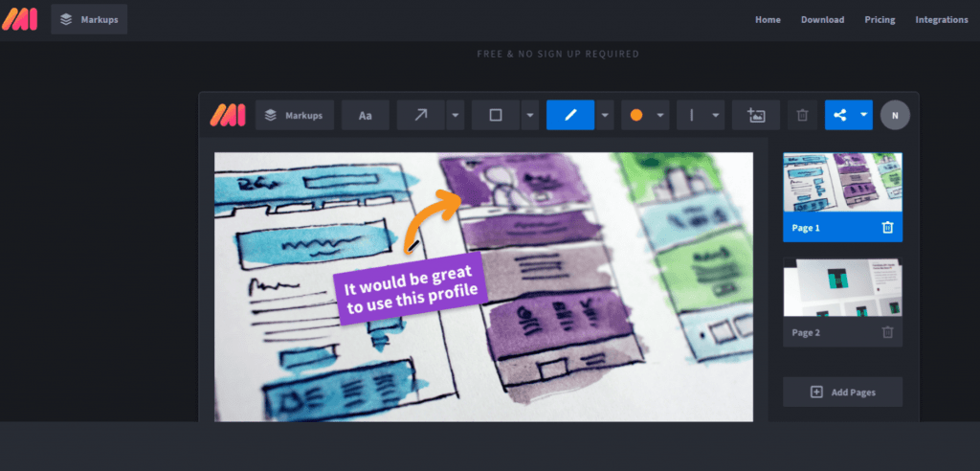980x471 pixels.
Task: Go to the Download page
Action: [822, 19]
